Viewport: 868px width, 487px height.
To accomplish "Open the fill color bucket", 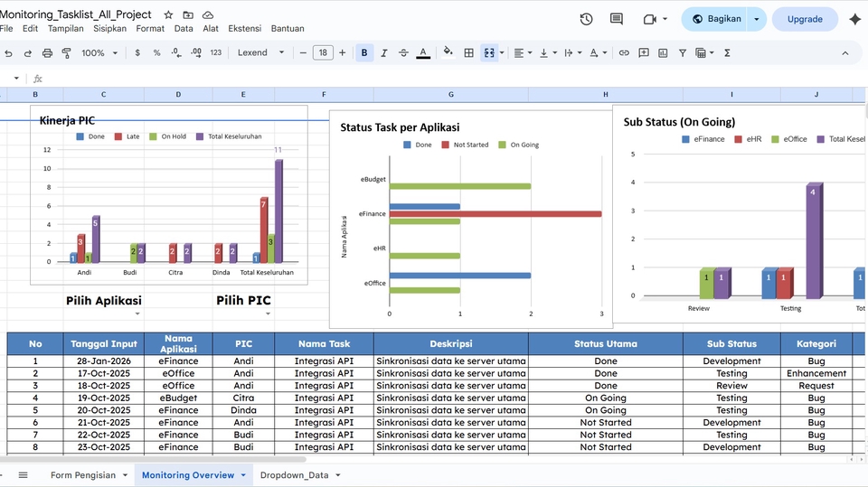I will point(448,52).
